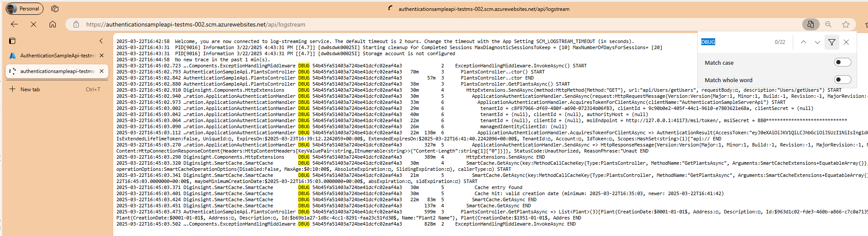Add this page to favorites with star icon
This screenshot has height=236, width=868.
pyautogui.click(x=845, y=24)
